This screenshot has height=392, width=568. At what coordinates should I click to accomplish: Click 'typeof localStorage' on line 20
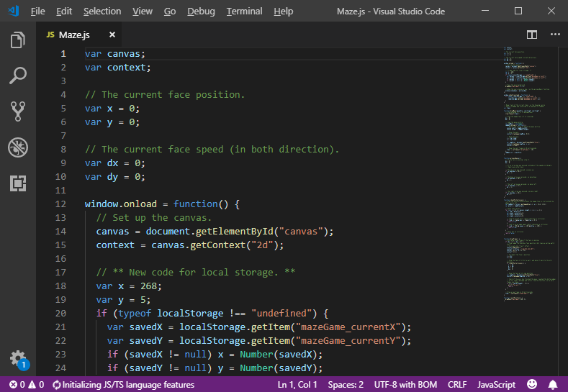tap(171, 314)
